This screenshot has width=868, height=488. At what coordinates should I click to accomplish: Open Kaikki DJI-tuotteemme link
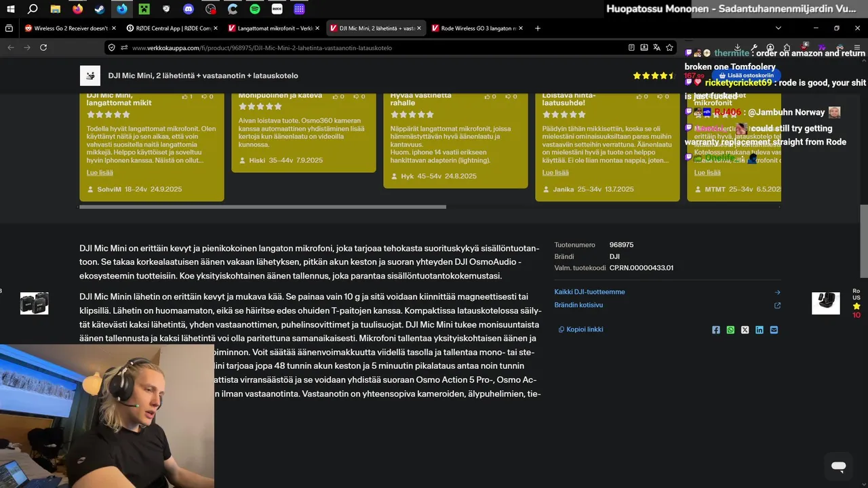589,292
